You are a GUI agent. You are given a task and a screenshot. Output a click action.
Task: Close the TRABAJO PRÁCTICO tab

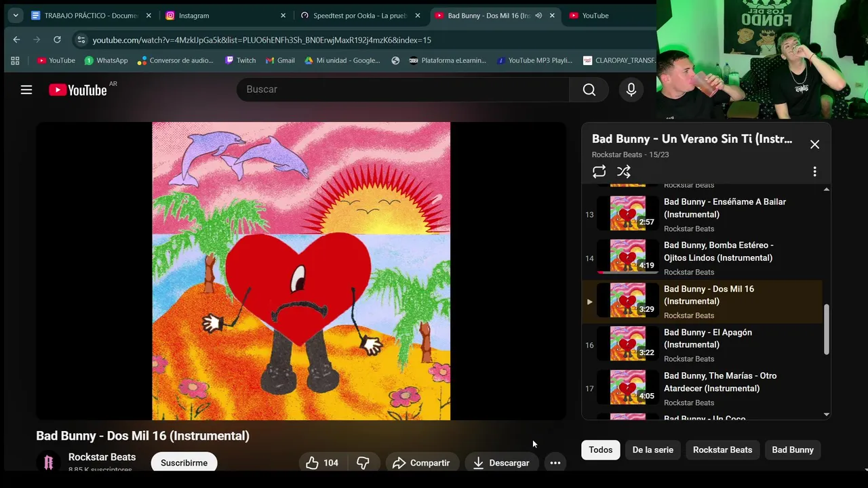click(x=149, y=15)
